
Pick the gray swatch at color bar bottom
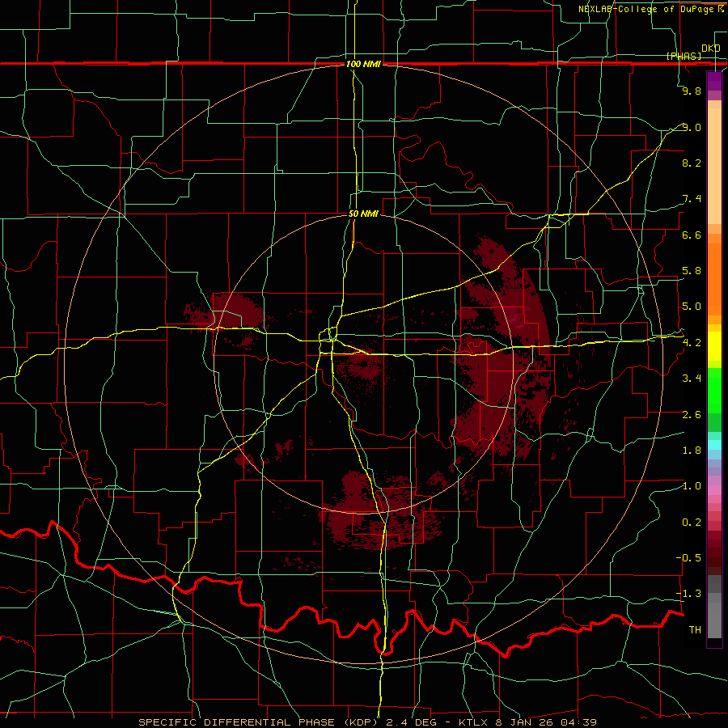[x=714, y=620]
